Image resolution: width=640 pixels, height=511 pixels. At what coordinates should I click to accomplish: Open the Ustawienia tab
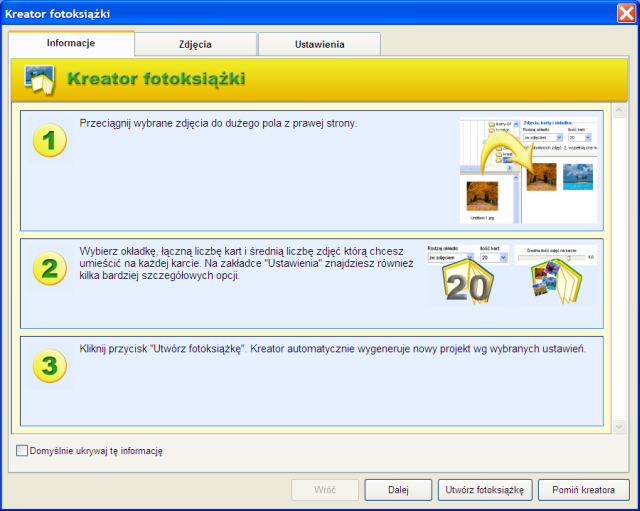319,45
